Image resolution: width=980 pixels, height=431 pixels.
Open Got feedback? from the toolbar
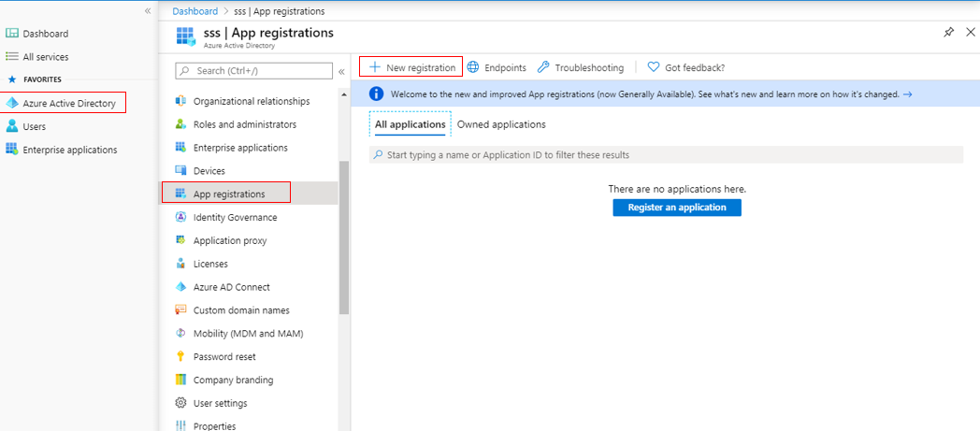coord(686,67)
